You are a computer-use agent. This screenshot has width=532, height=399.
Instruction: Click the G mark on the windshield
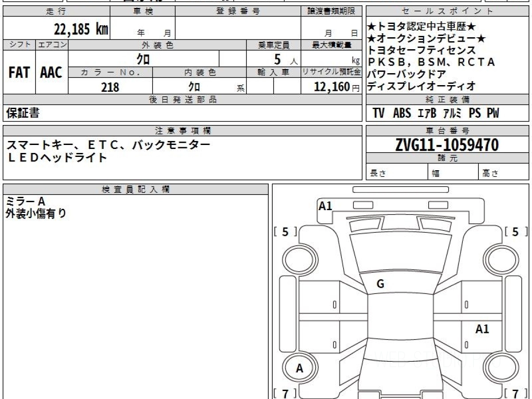pyautogui.click(x=380, y=285)
